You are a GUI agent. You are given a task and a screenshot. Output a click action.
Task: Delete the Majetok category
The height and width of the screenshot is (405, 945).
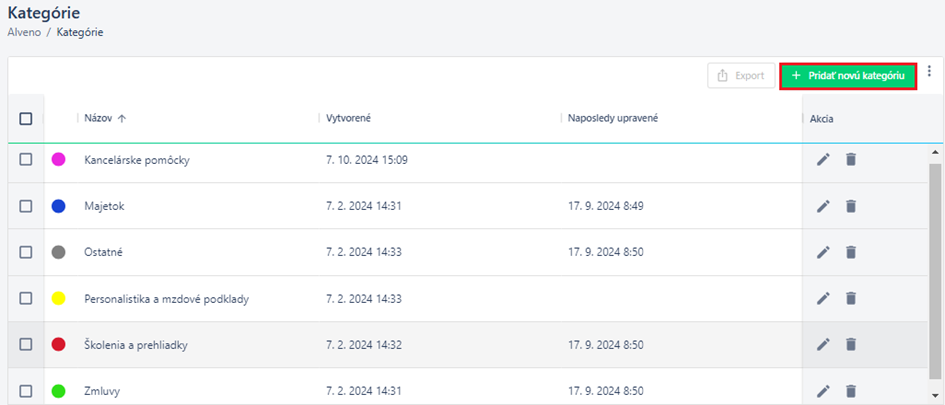point(850,206)
